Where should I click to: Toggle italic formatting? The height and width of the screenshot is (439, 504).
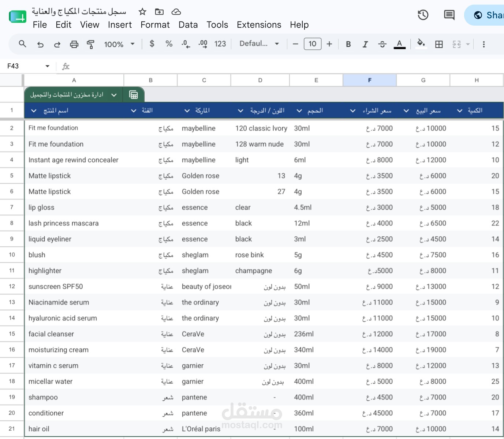tap(365, 44)
